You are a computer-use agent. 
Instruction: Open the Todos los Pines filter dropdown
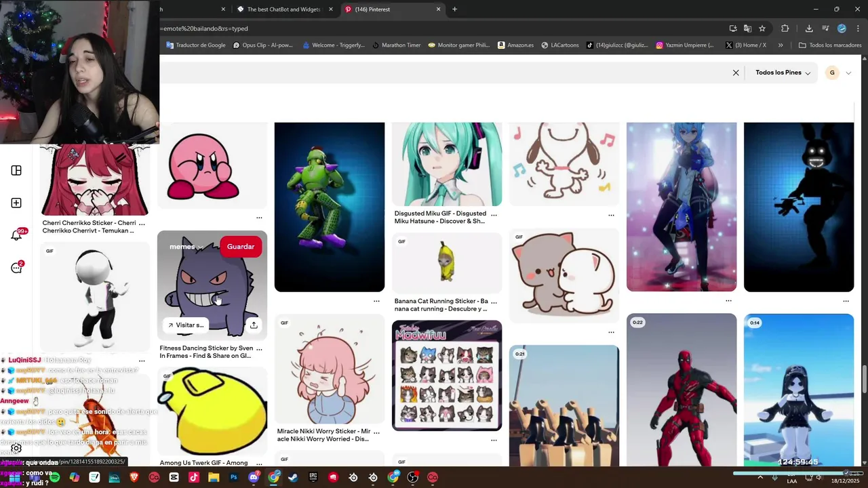point(783,73)
